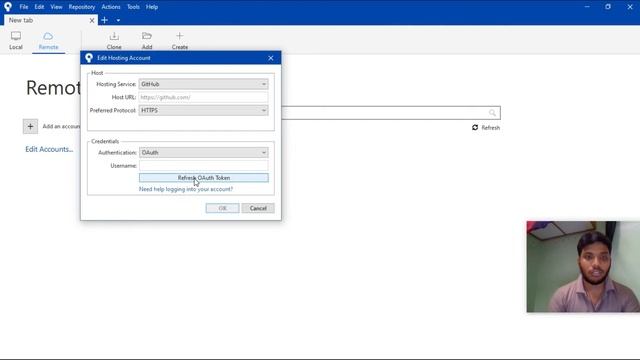Click the Sourcetree logo in title bar
640x360 pixels.
[8, 7]
